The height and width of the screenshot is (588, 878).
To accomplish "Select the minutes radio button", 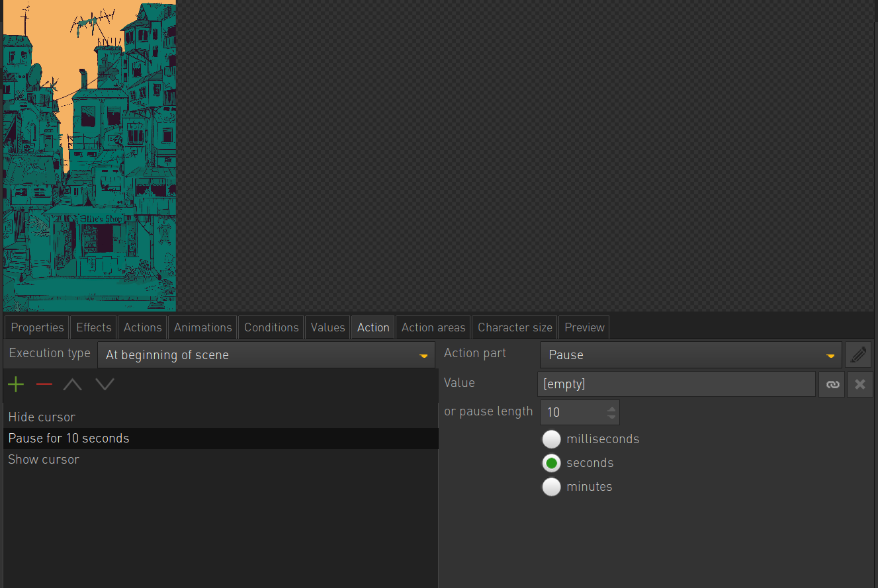I will coord(551,487).
